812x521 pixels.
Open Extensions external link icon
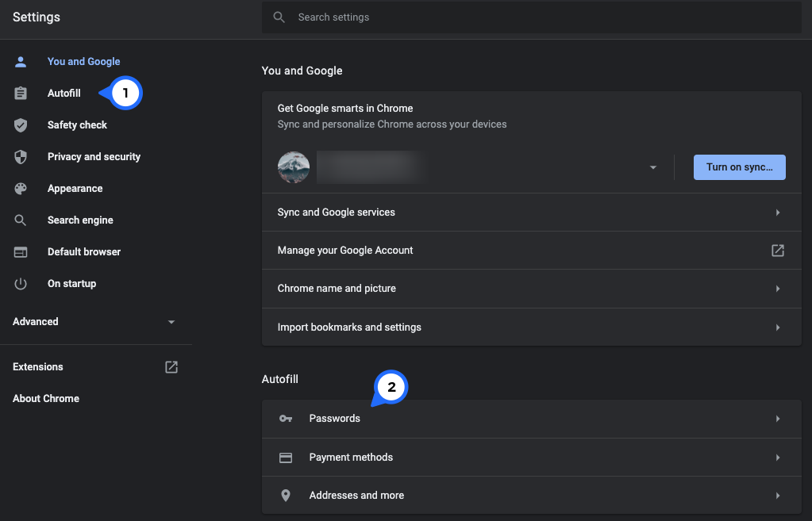point(171,367)
